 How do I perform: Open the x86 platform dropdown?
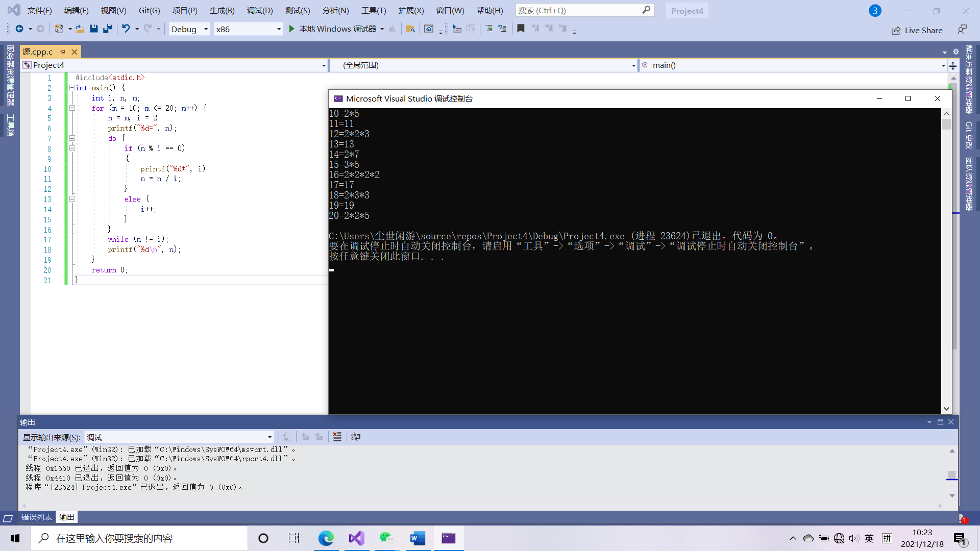point(279,29)
